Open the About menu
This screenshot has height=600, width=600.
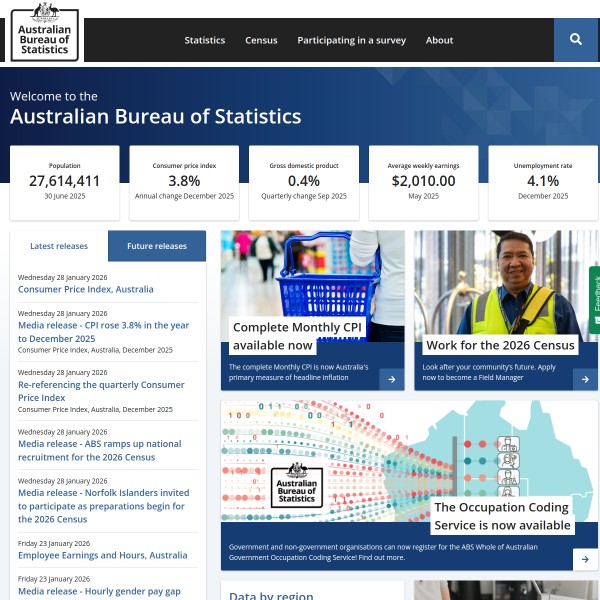pyautogui.click(x=439, y=41)
